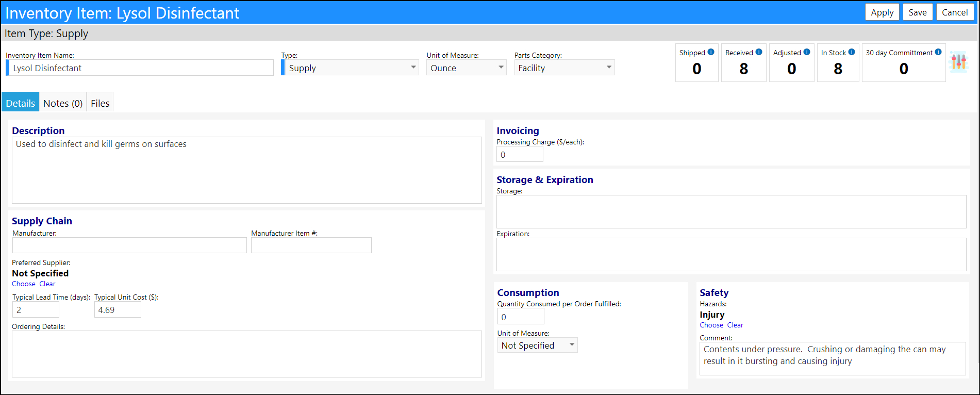This screenshot has width=980, height=395.
Task: Open the Parts Category dropdown showing Facility
Action: [x=564, y=68]
